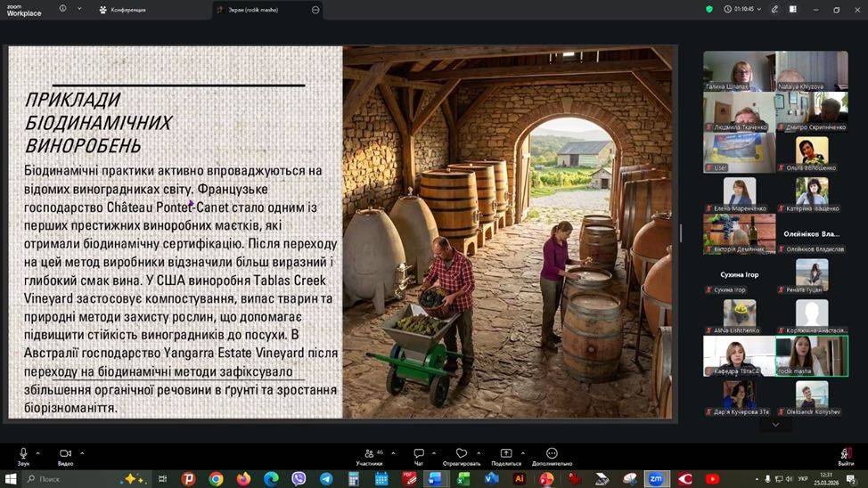Open the Участники participants panel

click(x=368, y=455)
